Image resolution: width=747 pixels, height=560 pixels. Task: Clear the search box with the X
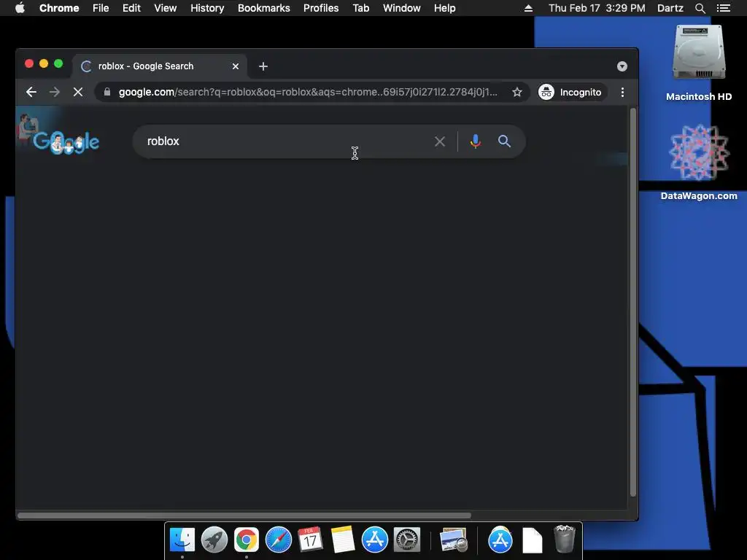click(440, 141)
